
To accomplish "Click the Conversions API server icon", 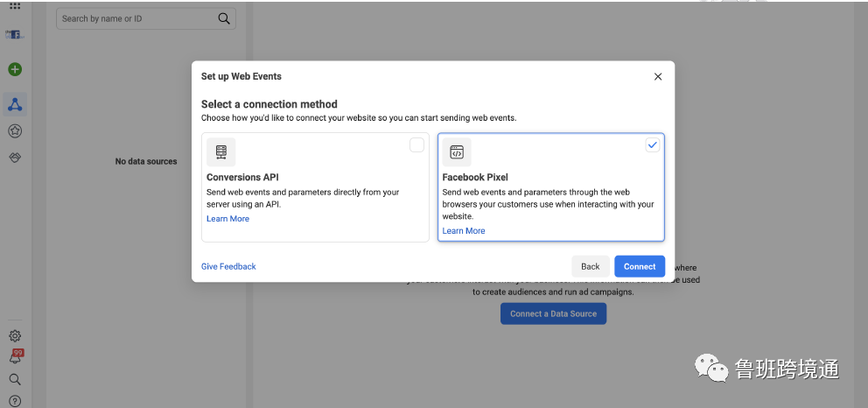I will point(220,152).
